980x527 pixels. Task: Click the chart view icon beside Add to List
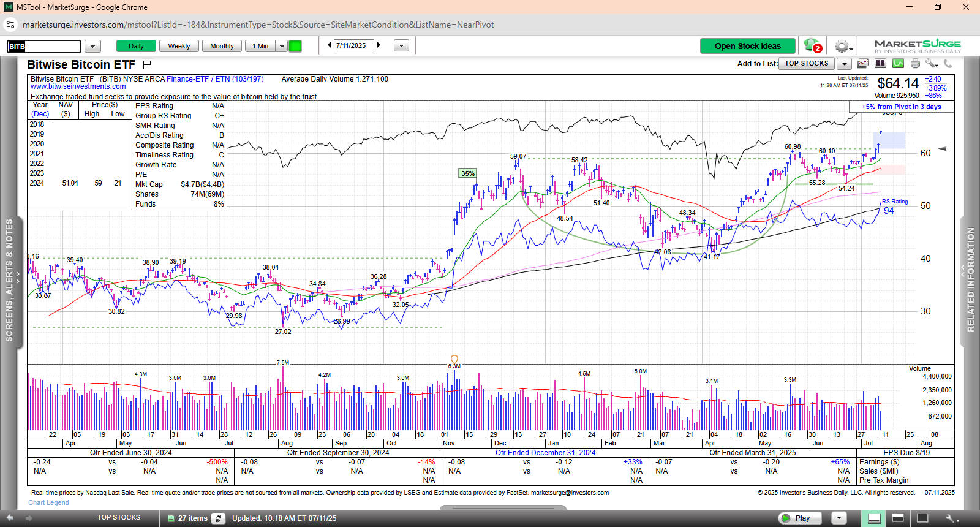863,63
